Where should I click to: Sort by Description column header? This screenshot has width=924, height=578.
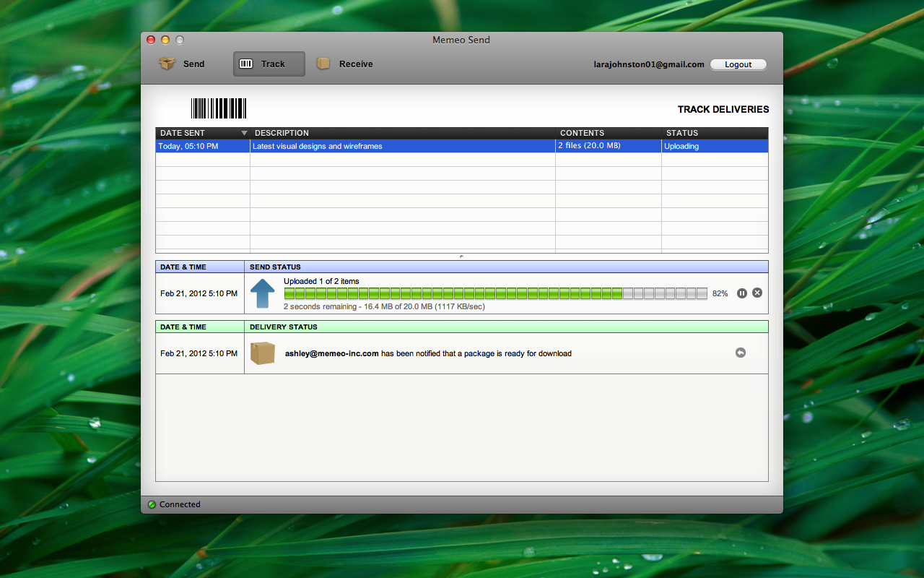pyautogui.click(x=403, y=133)
